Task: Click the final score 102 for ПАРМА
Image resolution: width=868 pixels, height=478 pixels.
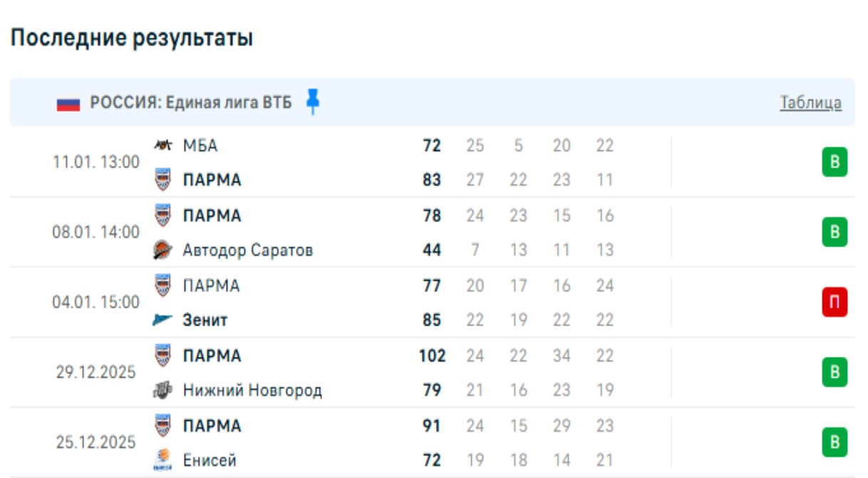Action: [432, 355]
